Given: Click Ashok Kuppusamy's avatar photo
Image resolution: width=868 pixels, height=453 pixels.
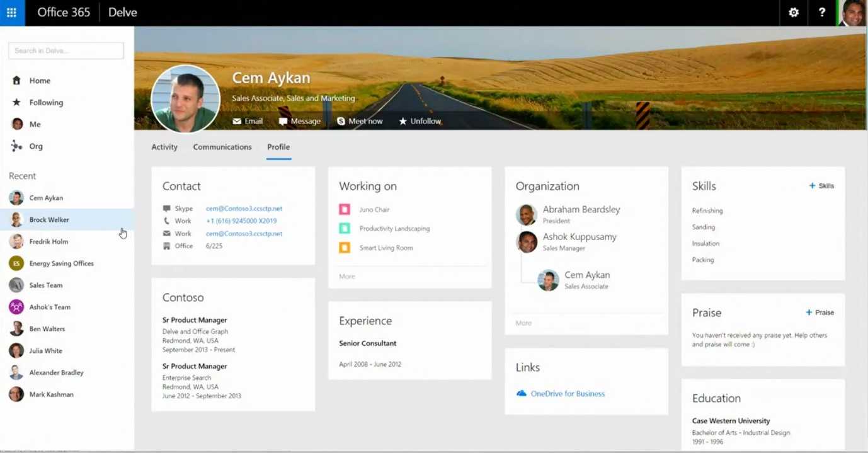Looking at the screenshot, I should [527, 242].
